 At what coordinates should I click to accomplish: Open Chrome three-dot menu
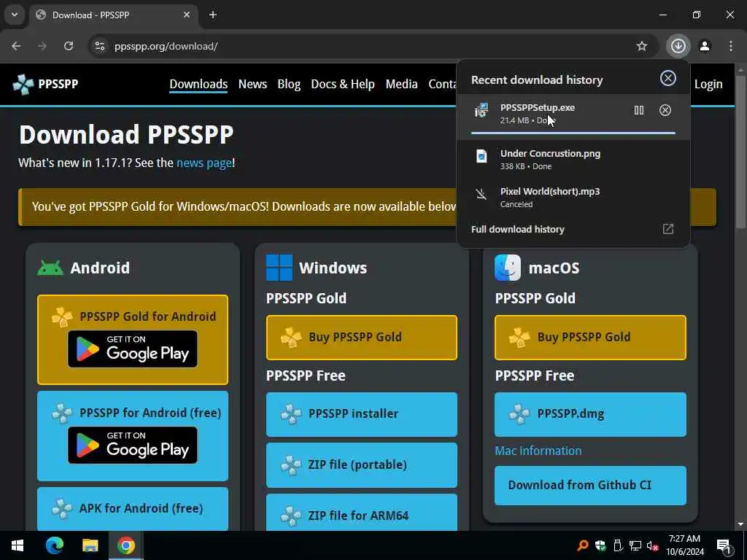pos(731,46)
